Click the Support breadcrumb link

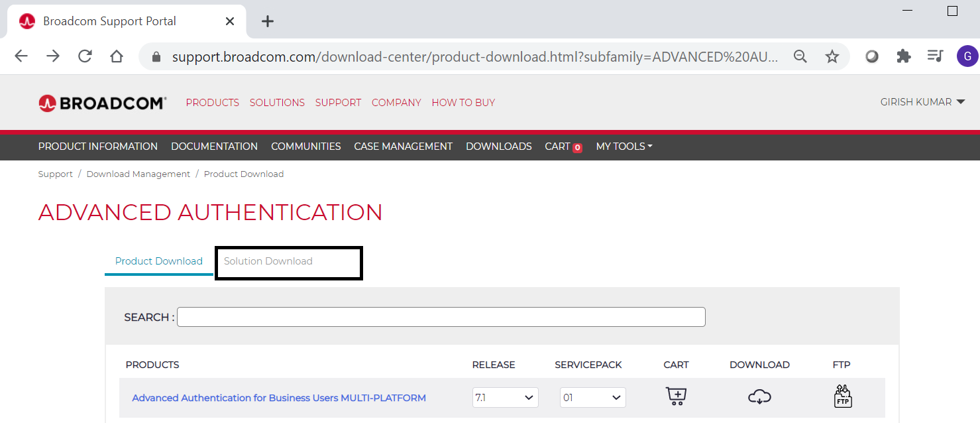(x=56, y=174)
